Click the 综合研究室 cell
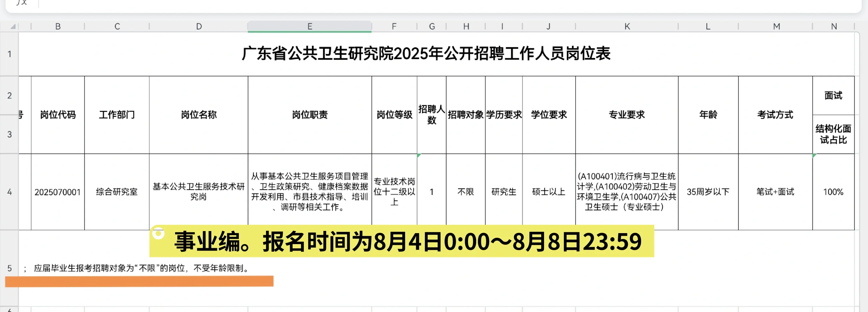Screen dimensions: 868x312 pos(117,192)
